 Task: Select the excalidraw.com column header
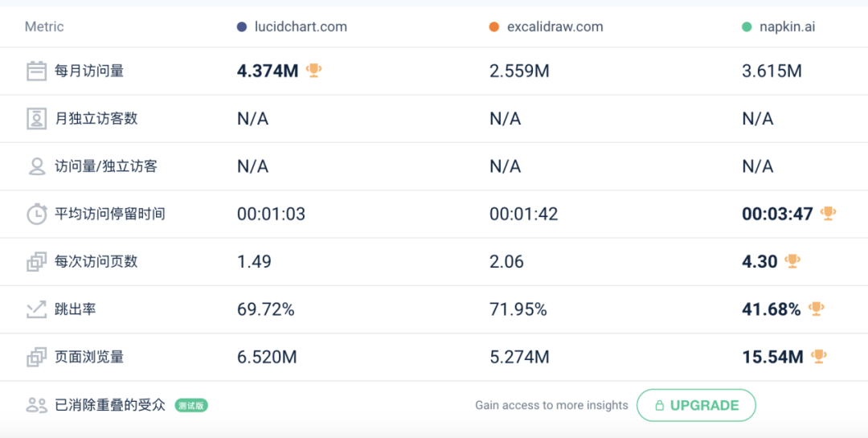pos(555,27)
